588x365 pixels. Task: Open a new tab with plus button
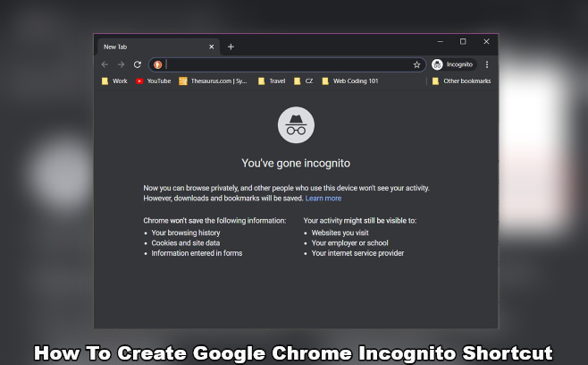point(231,47)
